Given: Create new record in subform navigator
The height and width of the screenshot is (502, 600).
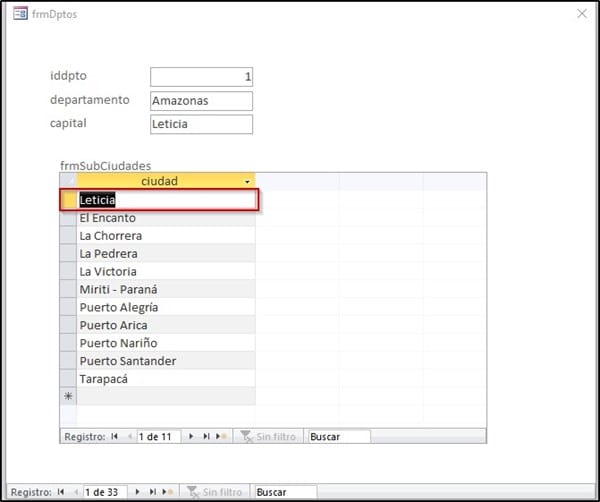Looking at the screenshot, I should 221,437.
